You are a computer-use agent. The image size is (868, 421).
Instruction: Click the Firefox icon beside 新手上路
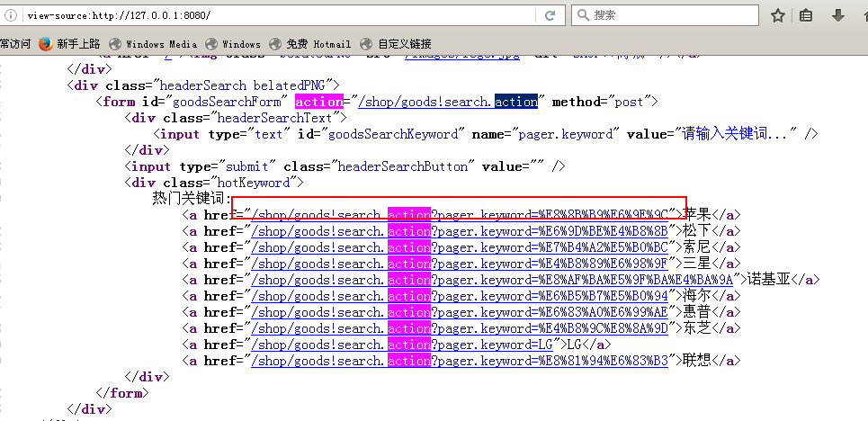coord(46,44)
